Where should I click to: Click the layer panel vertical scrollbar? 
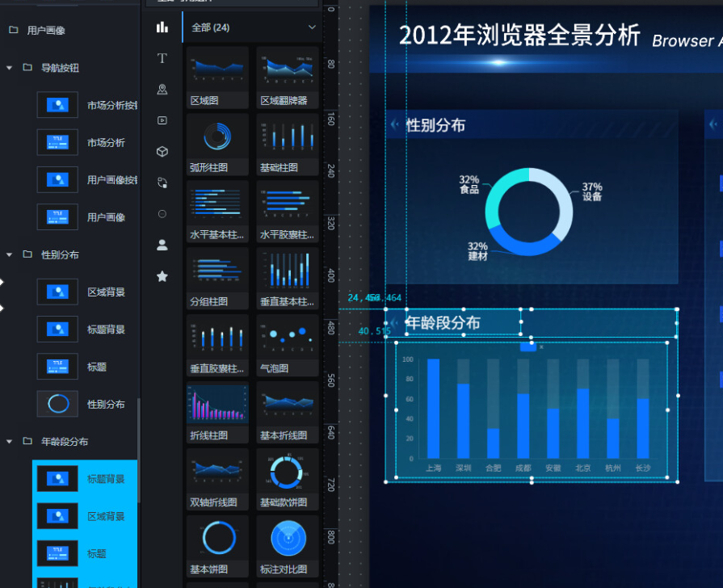click(138, 450)
